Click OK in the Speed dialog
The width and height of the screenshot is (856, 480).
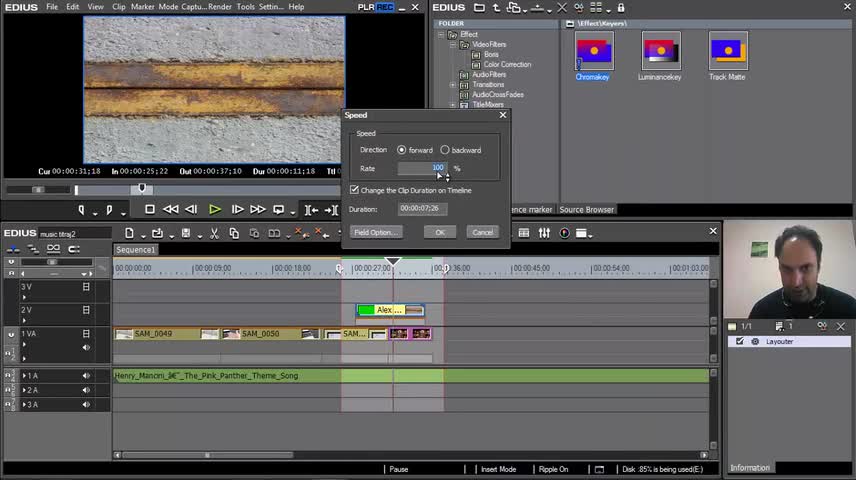[x=440, y=232]
